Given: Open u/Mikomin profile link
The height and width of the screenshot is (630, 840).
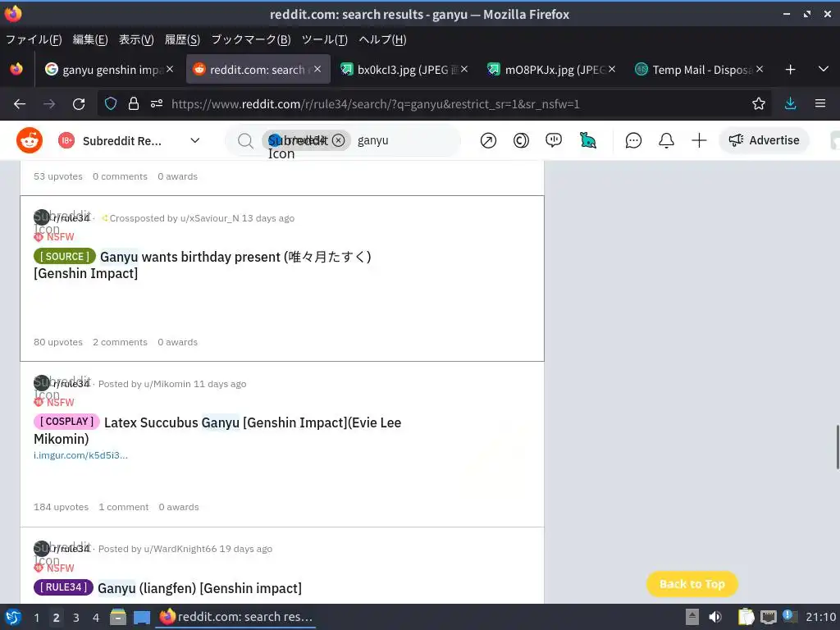Looking at the screenshot, I should pos(167,384).
